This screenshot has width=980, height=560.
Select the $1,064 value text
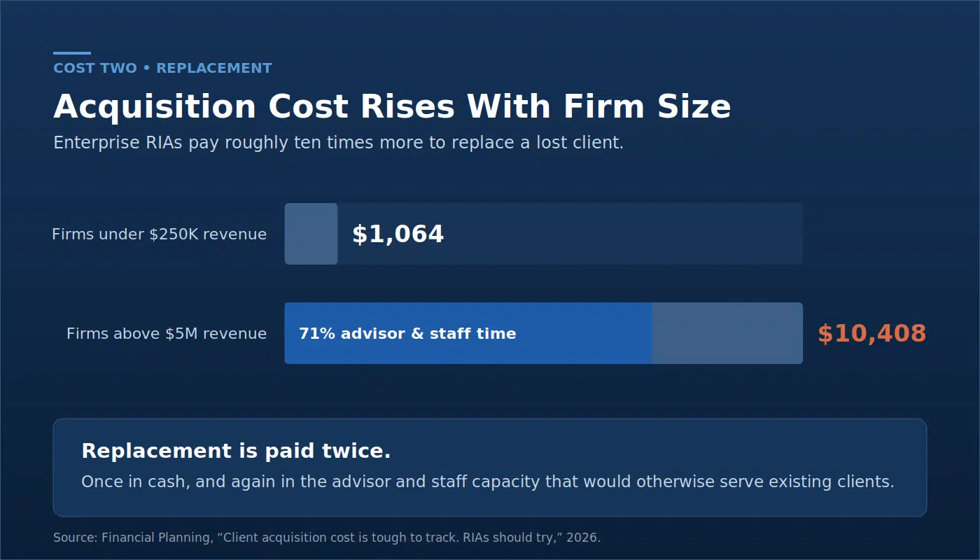[x=398, y=234]
